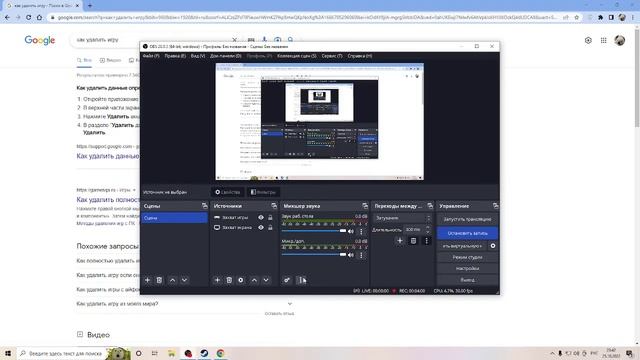The width and height of the screenshot is (640, 360).
Task: Undock the Микшер звука panel
Action: click(365, 206)
